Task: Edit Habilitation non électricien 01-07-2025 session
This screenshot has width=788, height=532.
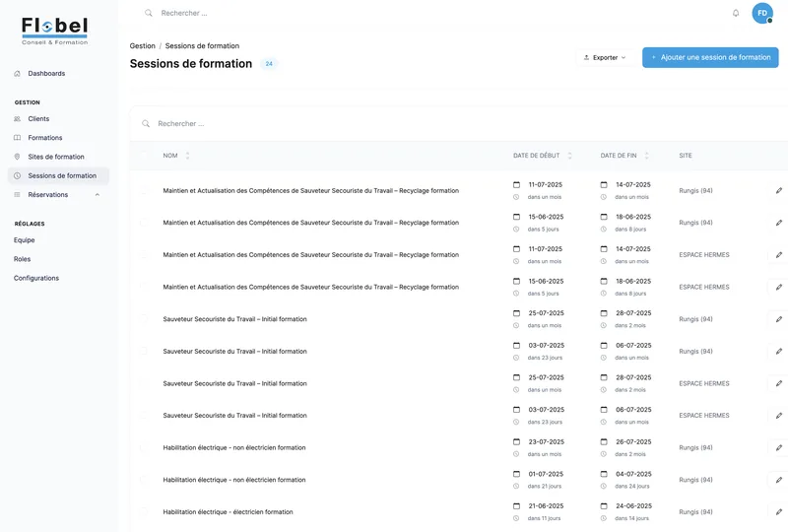Action: click(x=778, y=480)
